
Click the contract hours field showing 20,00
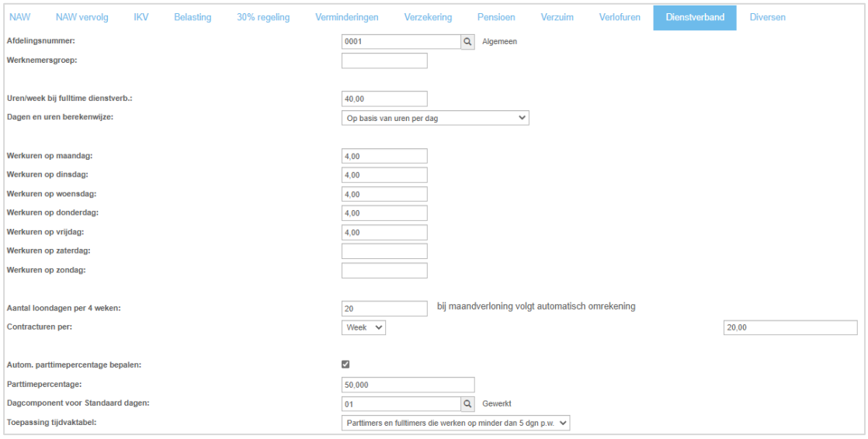pos(790,327)
